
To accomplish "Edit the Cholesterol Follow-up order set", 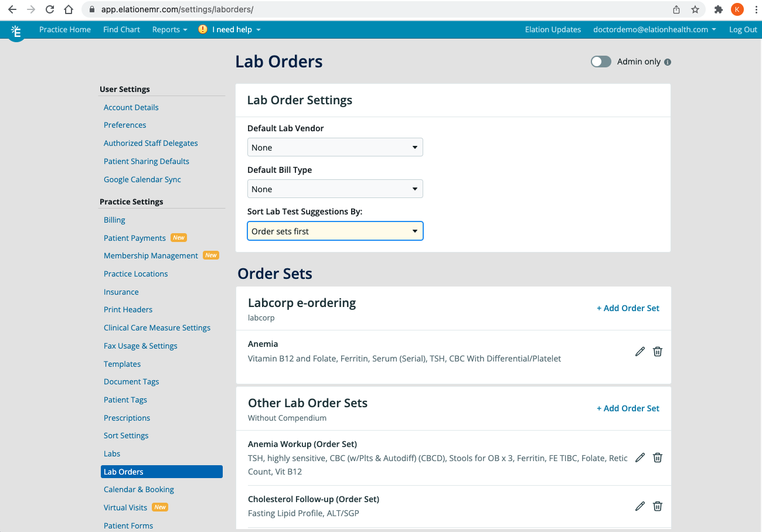I will click(x=639, y=506).
